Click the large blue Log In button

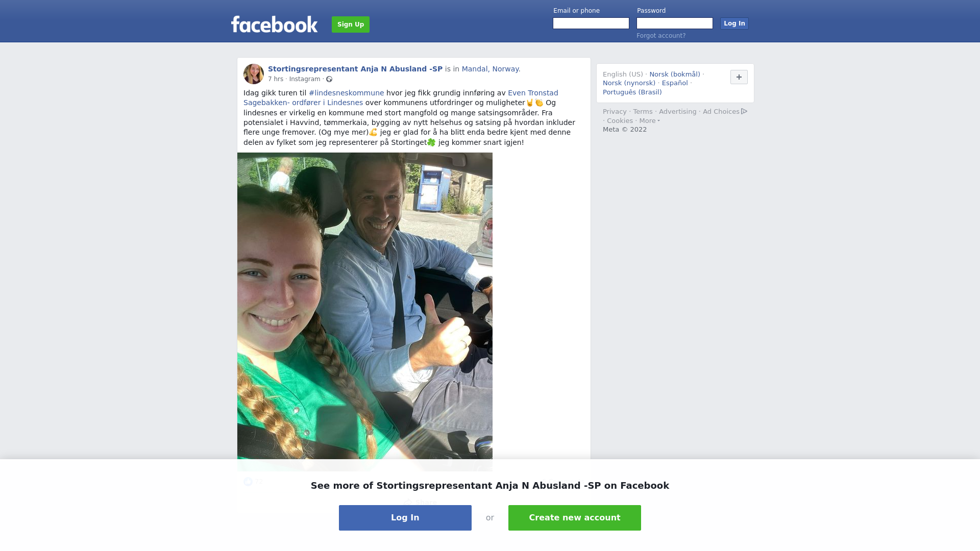coord(405,518)
